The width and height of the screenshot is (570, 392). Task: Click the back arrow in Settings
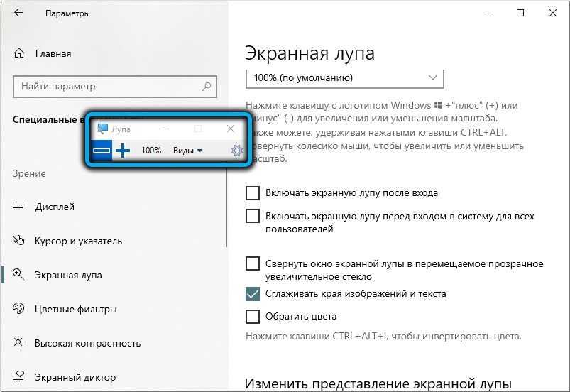point(18,13)
